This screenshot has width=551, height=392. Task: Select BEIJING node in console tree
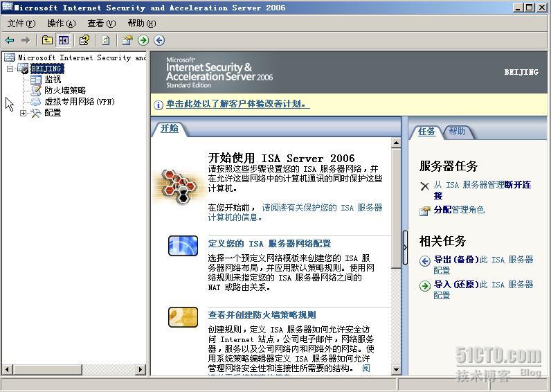47,69
